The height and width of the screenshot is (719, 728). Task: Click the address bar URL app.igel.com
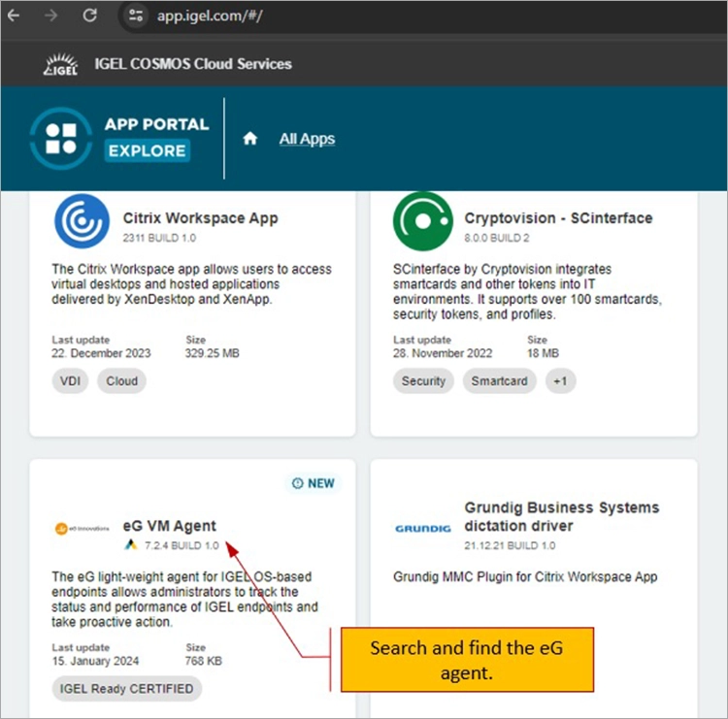pos(210,16)
